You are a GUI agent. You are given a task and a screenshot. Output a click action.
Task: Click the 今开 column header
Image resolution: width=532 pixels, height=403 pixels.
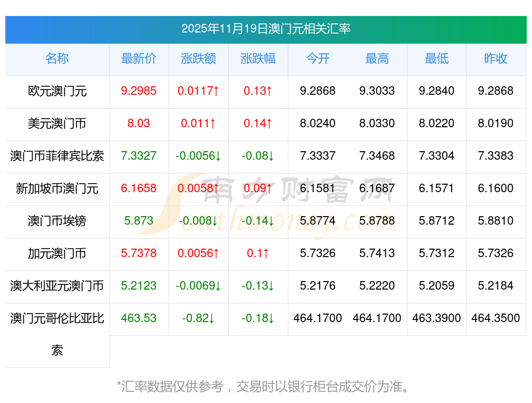point(318,59)
